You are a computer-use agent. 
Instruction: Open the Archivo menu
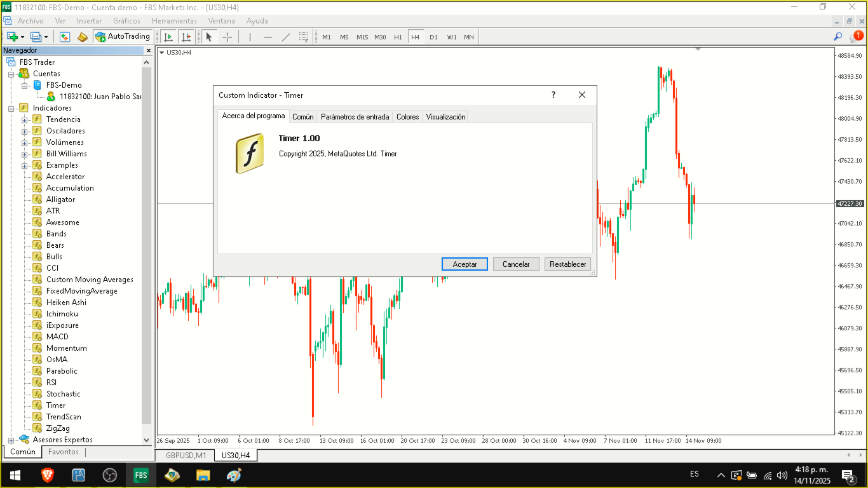31,21
